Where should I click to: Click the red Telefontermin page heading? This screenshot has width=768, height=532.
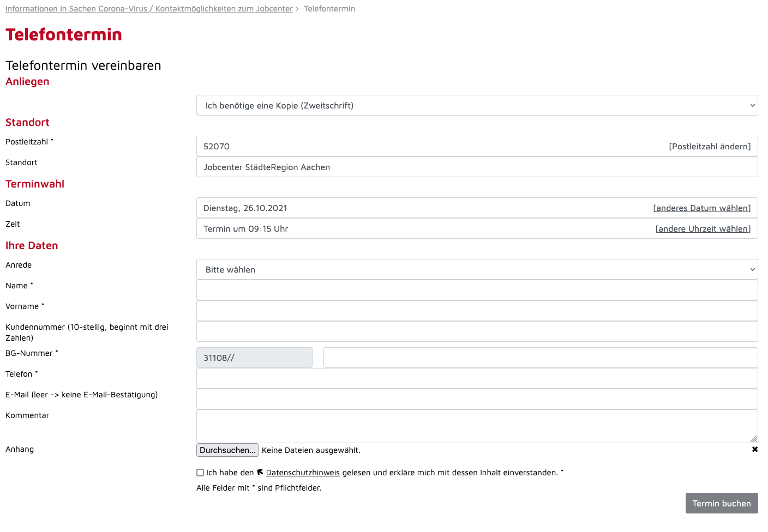[x=64, y=34]
